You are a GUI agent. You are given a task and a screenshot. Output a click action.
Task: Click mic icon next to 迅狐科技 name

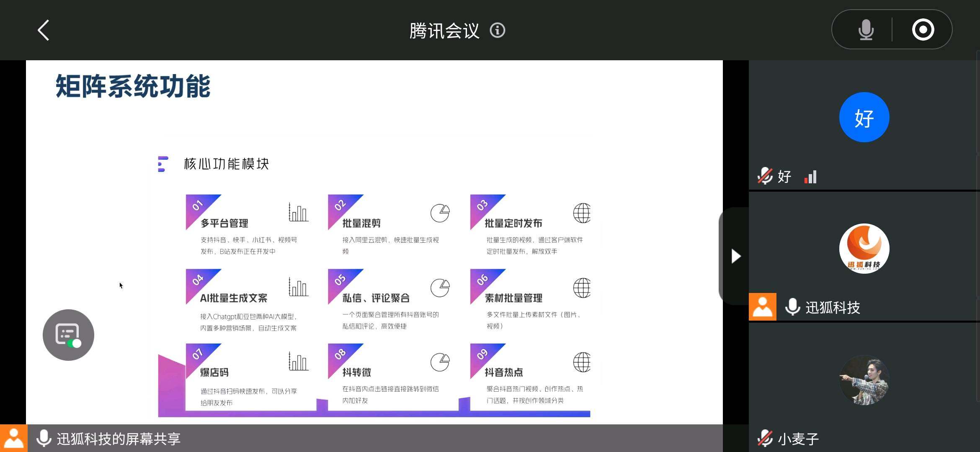[792, 307]
